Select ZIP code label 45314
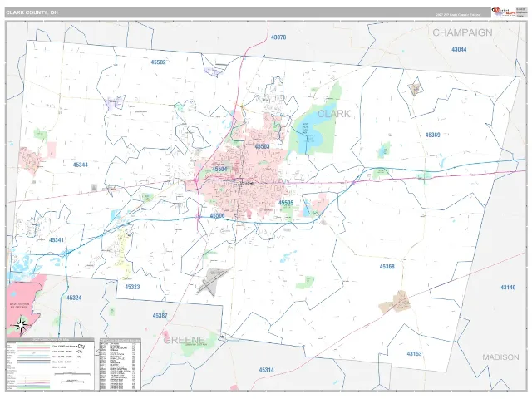This screenshot has height=399, width=532. [x=266, y=370]
